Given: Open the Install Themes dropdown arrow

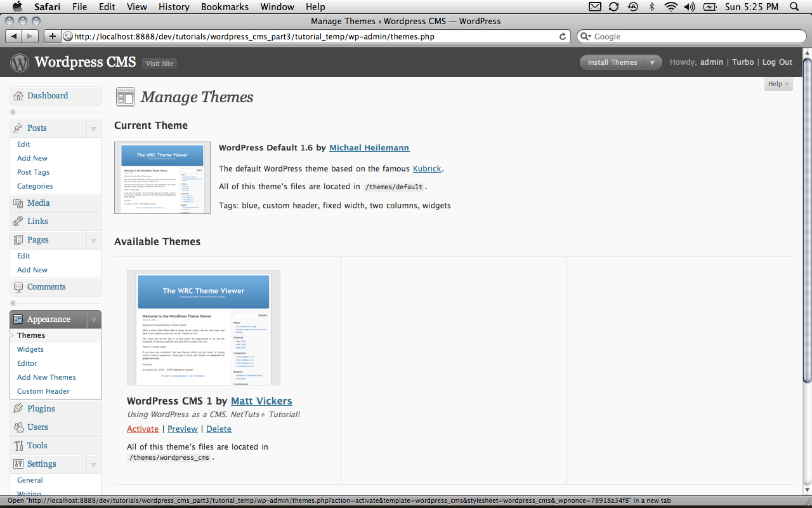Looking at the screenshot, I should pos(653,62).
